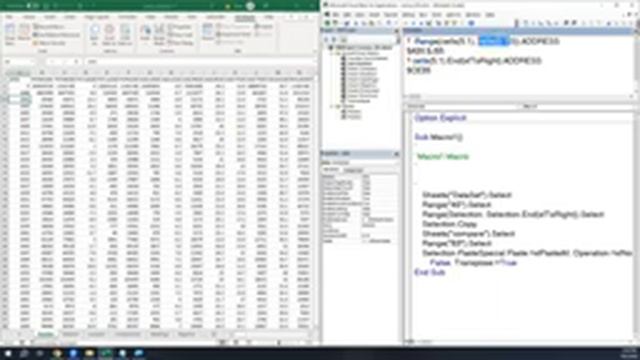The width and height of the screenshot is (640, 360).
Task: Switch to Categorized tab in Properties
Action: point(353,170)
